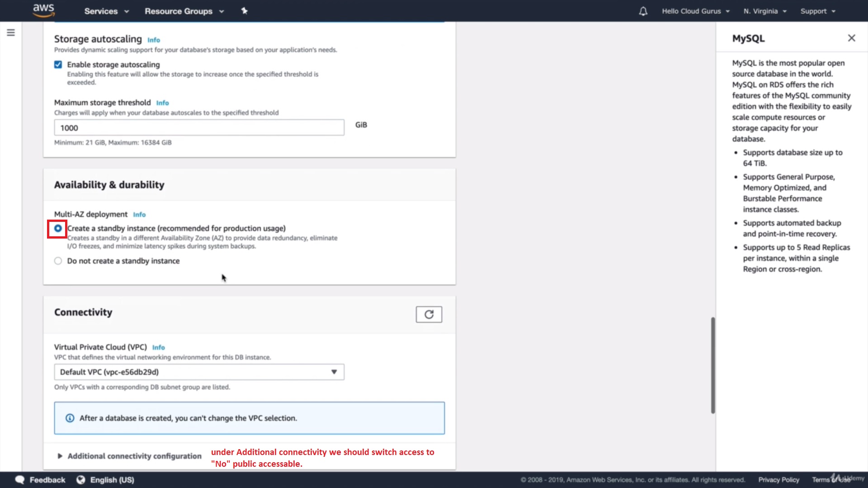This screenshot has width=868, height=488.
Task: Open the Privacy Policy link
Action: pos(778,480)
